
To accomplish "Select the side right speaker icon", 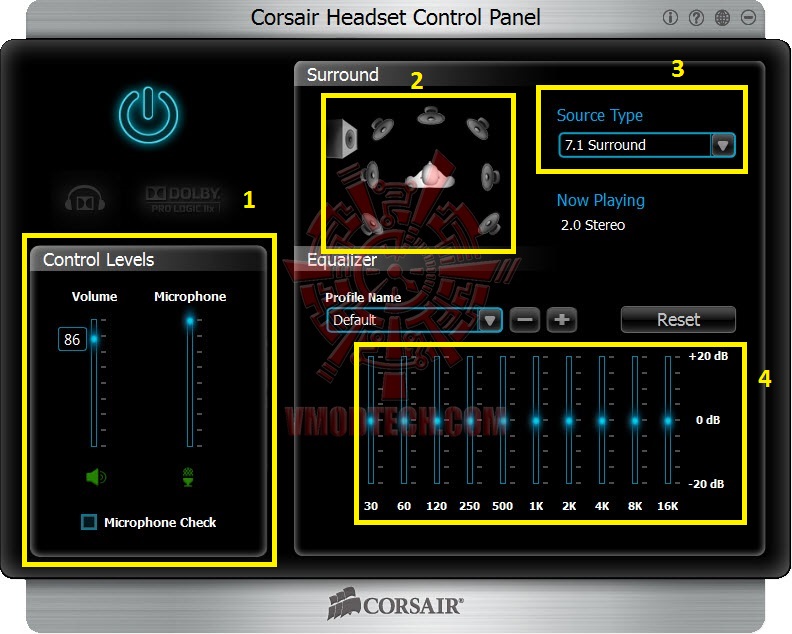I will click(489, 177).
